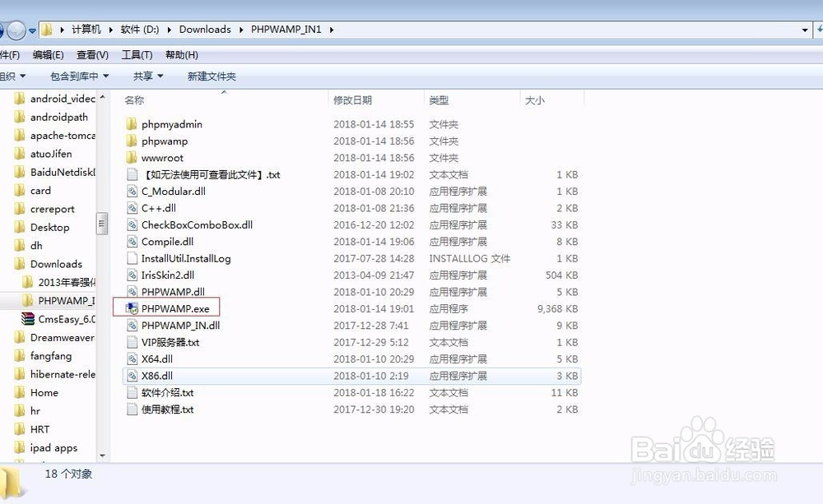Viewport: 823px width, 504px height.
Task: Select CheckBoxComboBox.dll file icon
Action: (x=133, y=225)
